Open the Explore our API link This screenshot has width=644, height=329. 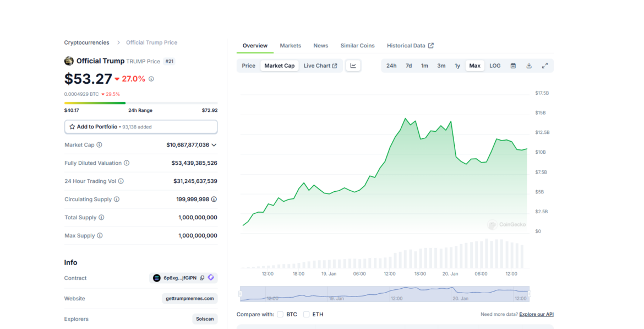536,315
